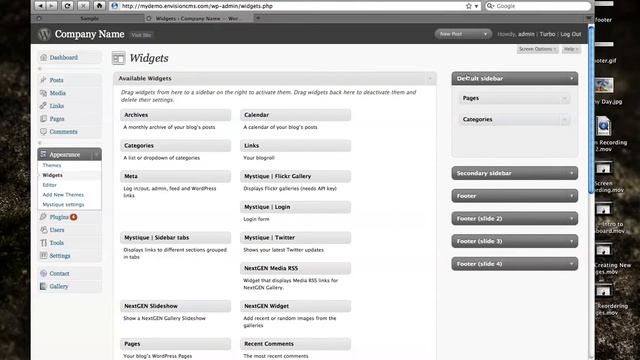
Task: Expand the Footer widget area arrow
Action: click(x=571, y=196)
